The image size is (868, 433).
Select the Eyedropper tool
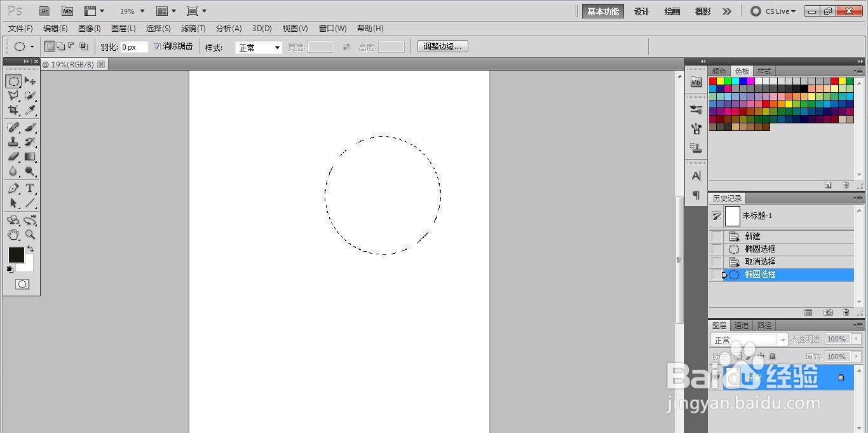30,111
